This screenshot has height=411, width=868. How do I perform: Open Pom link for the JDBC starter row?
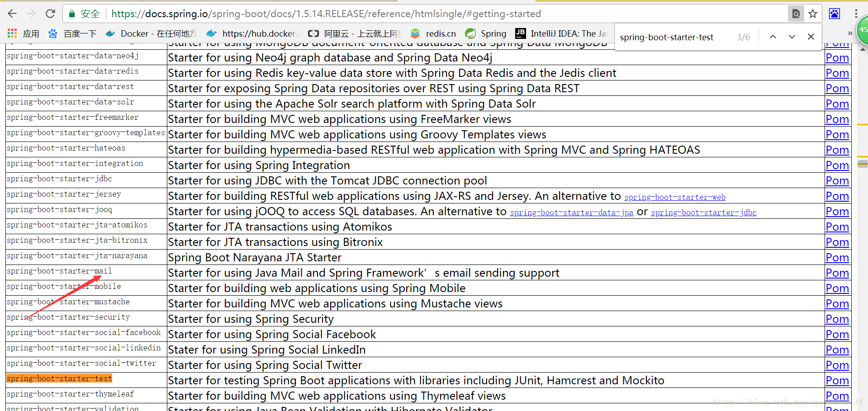pos(837,181)
